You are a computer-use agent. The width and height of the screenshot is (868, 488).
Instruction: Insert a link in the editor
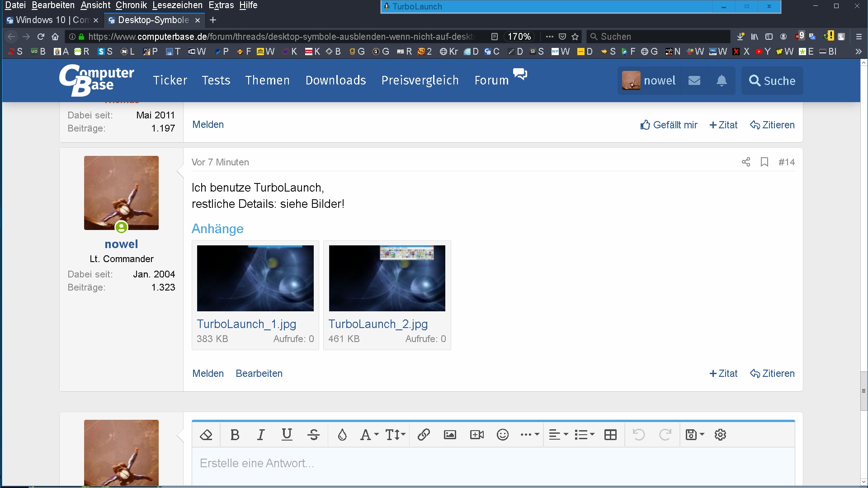pos(424,435)
